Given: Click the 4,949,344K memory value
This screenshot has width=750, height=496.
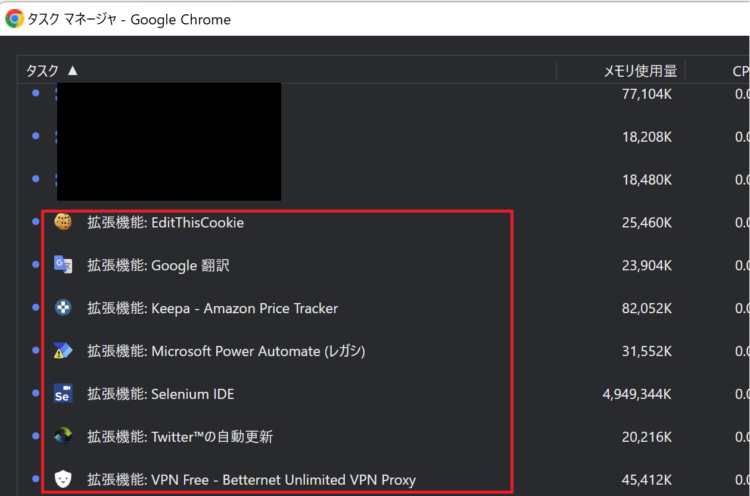Looking at the screenshot, I should [637, 394].
